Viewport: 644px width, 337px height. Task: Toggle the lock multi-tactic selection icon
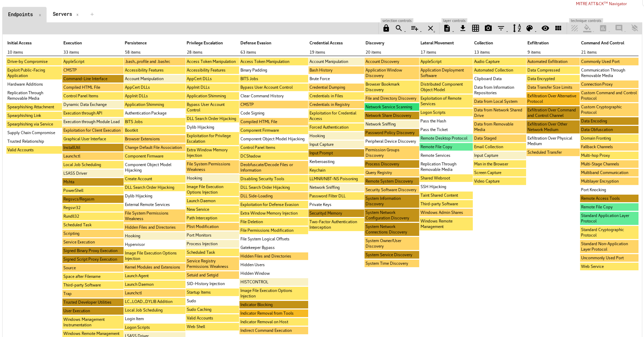point(386,28)
